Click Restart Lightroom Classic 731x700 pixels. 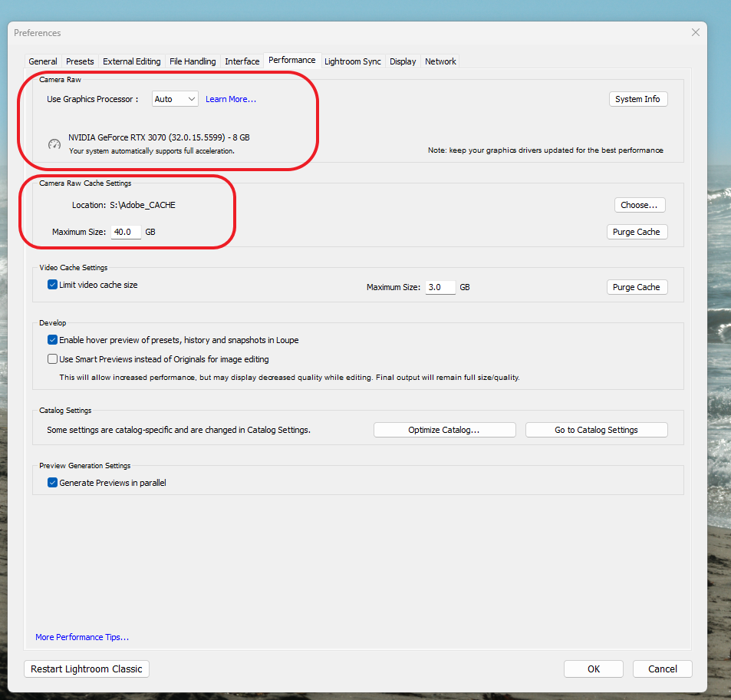coord(86,669)
